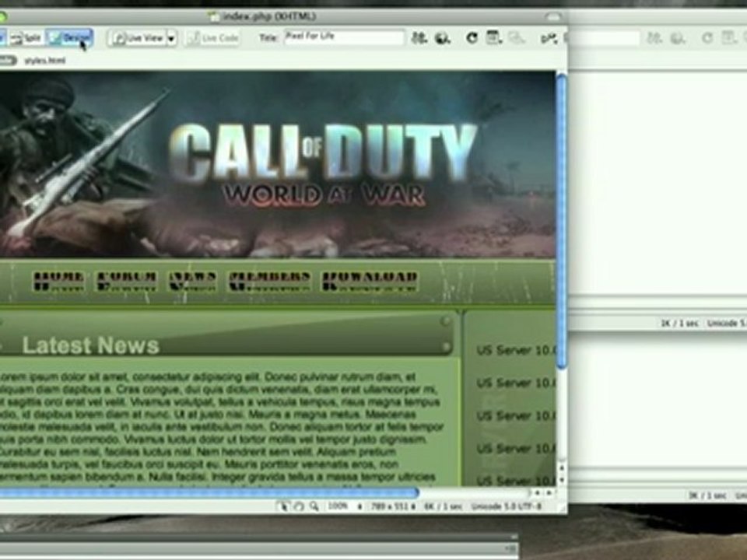The width and height of the screenshot is (747, 560).
Task: Click 3K / 1 sec status in background window
Action: pos(707,495)
